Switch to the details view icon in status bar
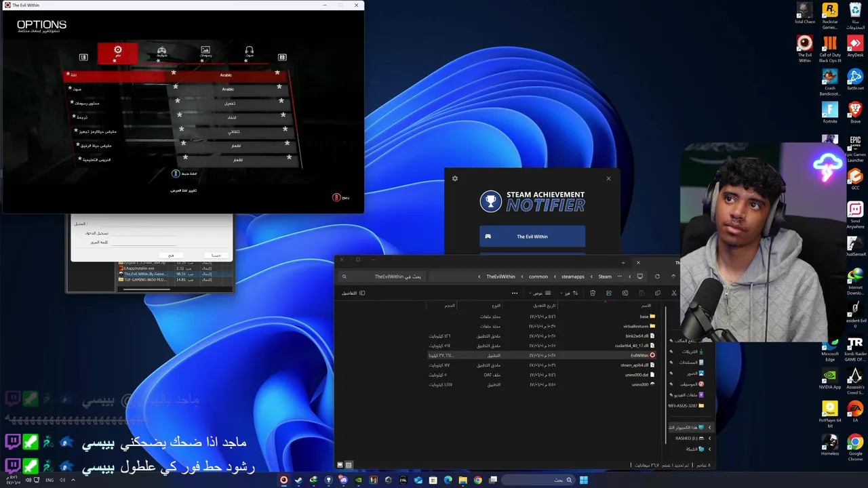868x488 pixels. pyautogui.click(x=349, y=465)
